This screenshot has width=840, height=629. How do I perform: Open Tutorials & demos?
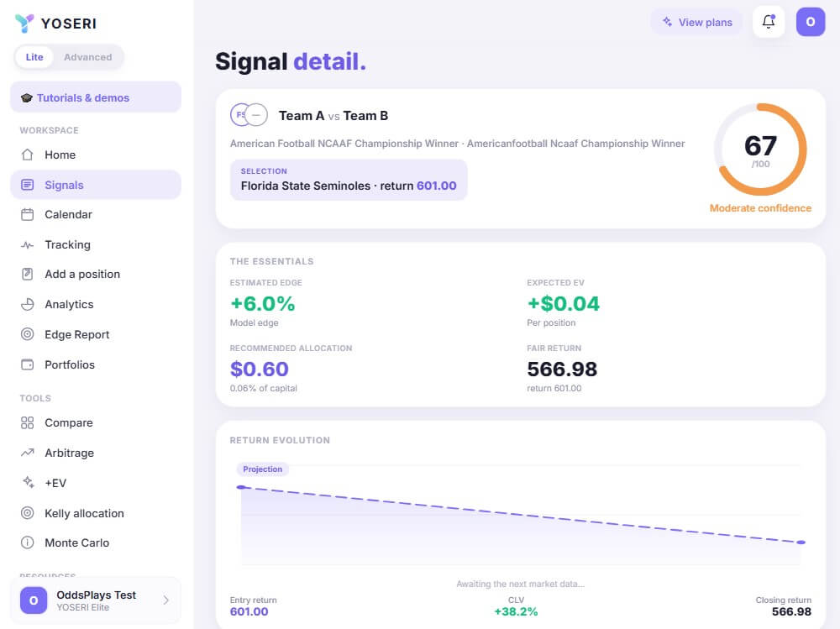[x=96, y=97]
